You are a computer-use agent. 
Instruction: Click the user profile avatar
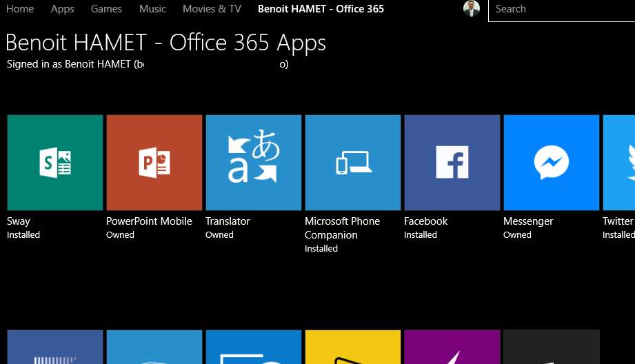pos(472,9)
